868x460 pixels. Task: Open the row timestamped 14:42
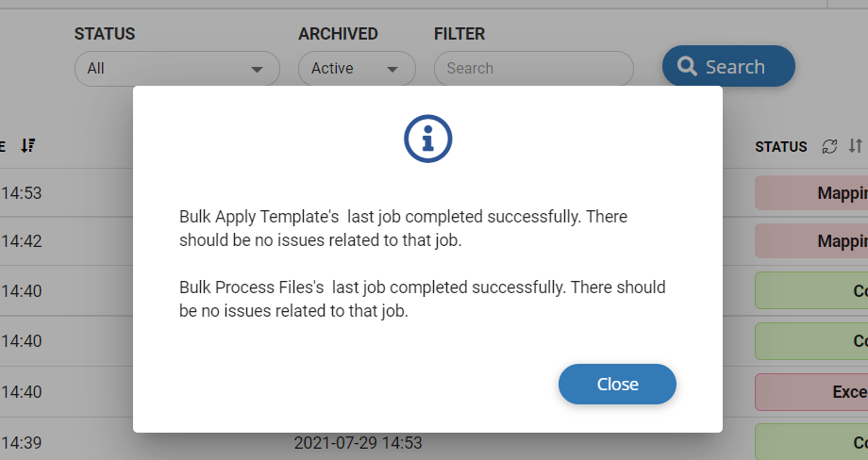21,241
